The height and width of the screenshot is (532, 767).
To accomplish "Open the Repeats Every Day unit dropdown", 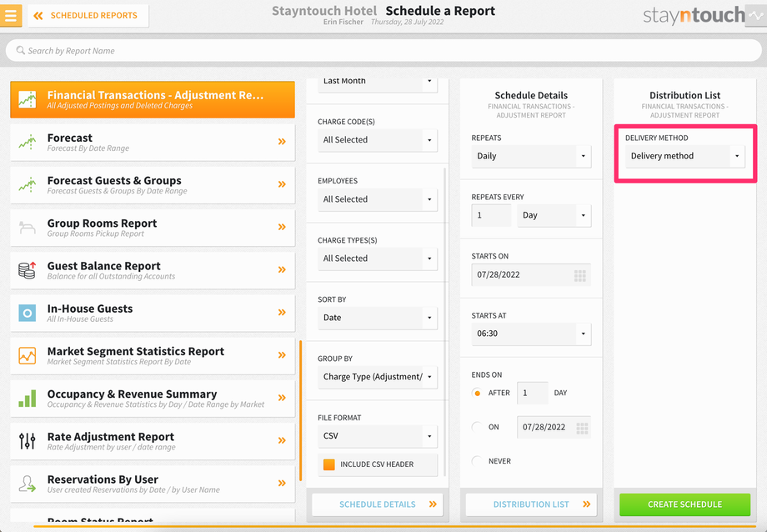I will (x=554, y=215).
